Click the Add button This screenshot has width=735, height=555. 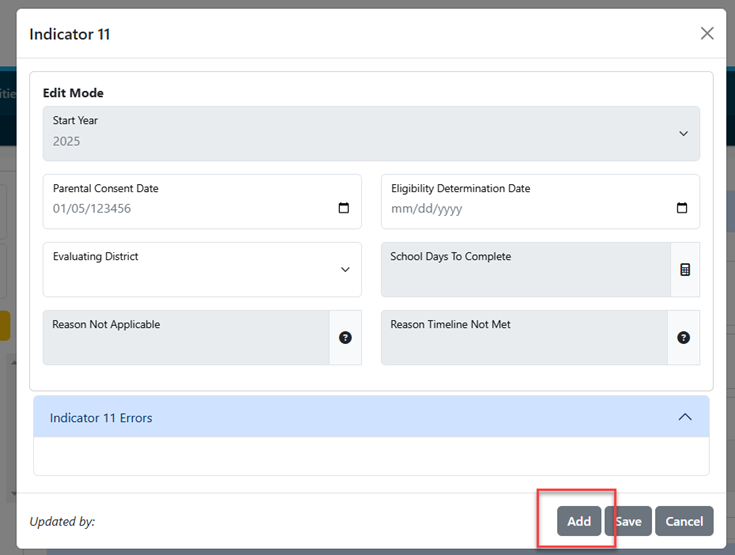579,521
